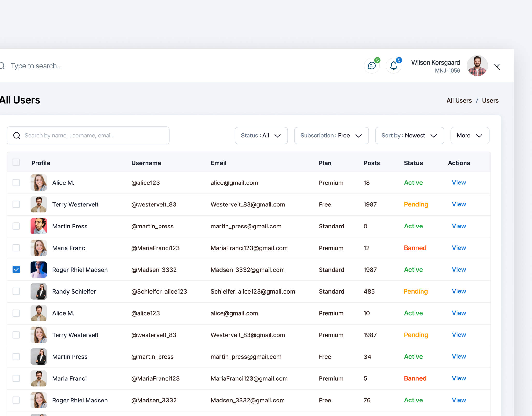Click the X icon beside profile avatar

click(497, 67)
